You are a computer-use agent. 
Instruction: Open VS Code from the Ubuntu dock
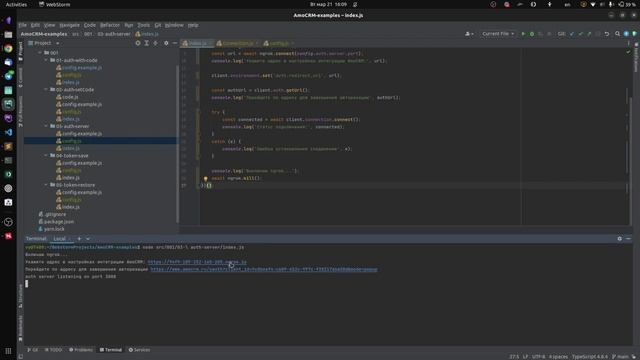click(8, 132)
